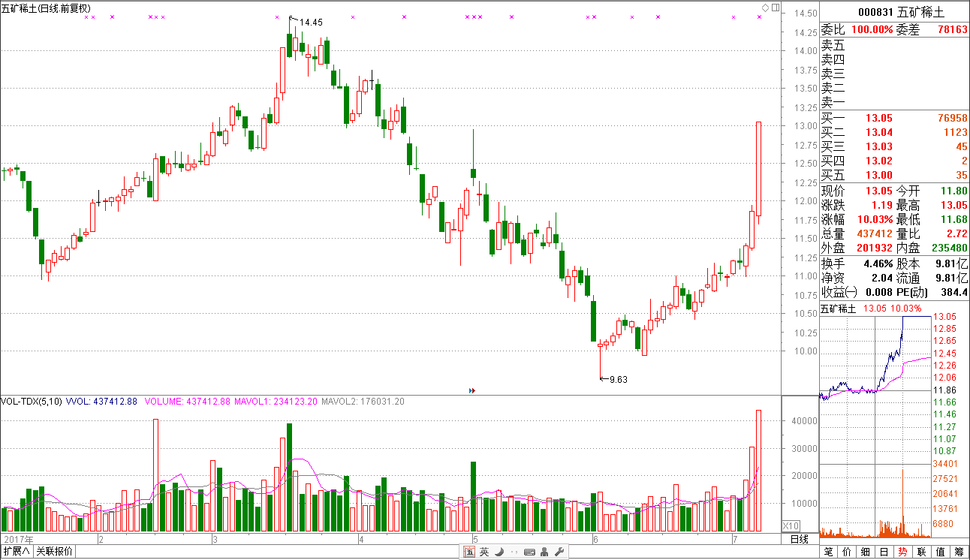The width and height of the screenshot is (970, 560).
Task: Click the 外盘 201932 value
Action: pos(874,248)
